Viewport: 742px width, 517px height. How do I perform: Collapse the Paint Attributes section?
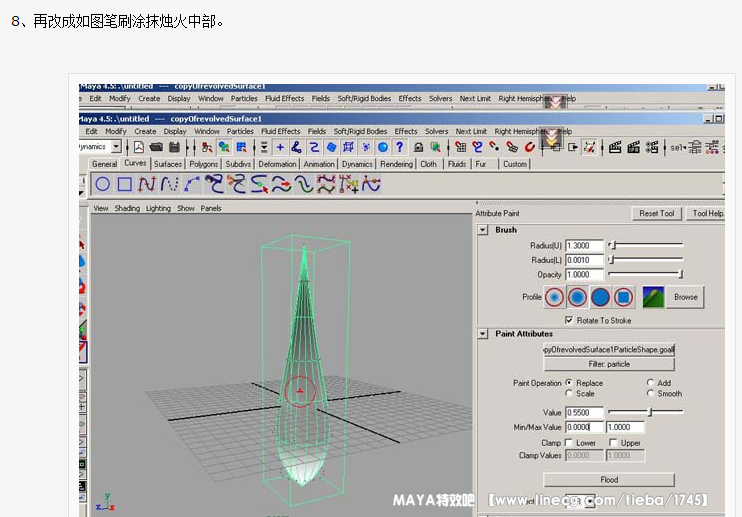(x=482, y=334)
